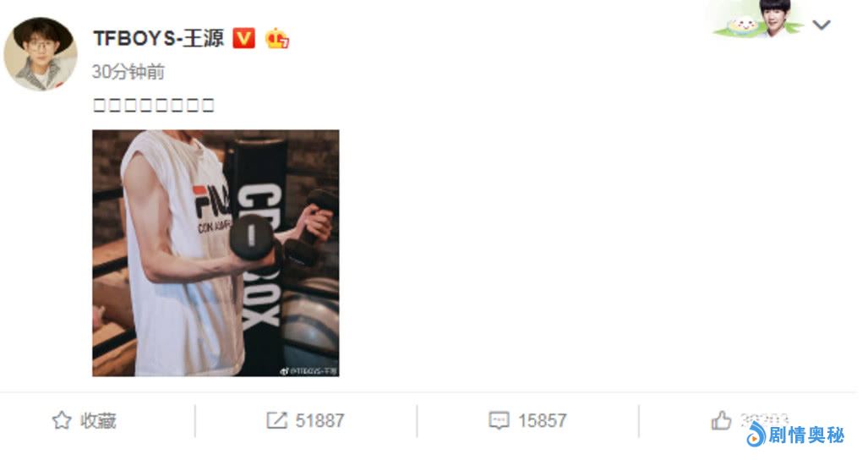Screen dimensions: 868x460
Task: Click the @TFBOYS-王源 watermark on photo
Action: tap(309, 371)
